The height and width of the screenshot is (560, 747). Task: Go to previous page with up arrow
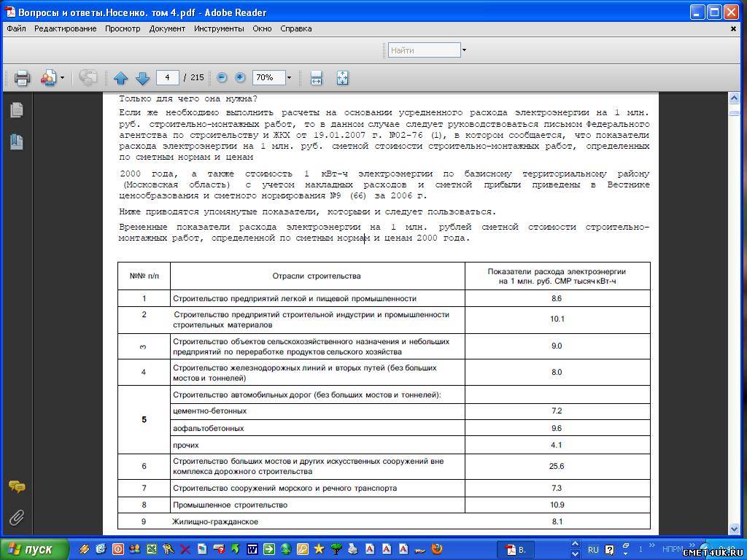[120, 77]
